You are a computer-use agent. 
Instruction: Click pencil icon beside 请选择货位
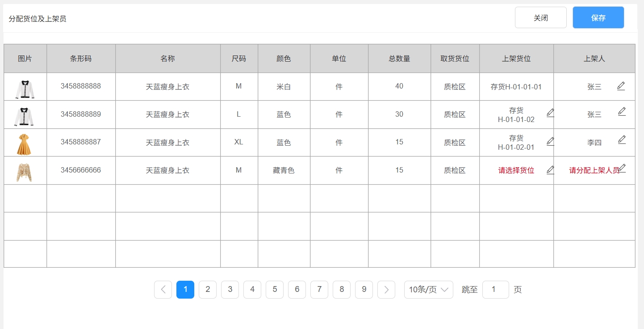[550, 170]
